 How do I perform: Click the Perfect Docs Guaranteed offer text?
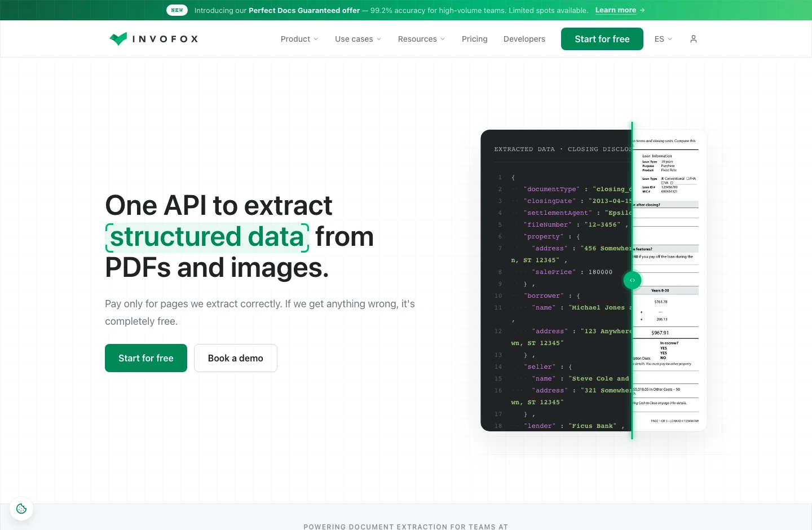[x=304, y=10]
